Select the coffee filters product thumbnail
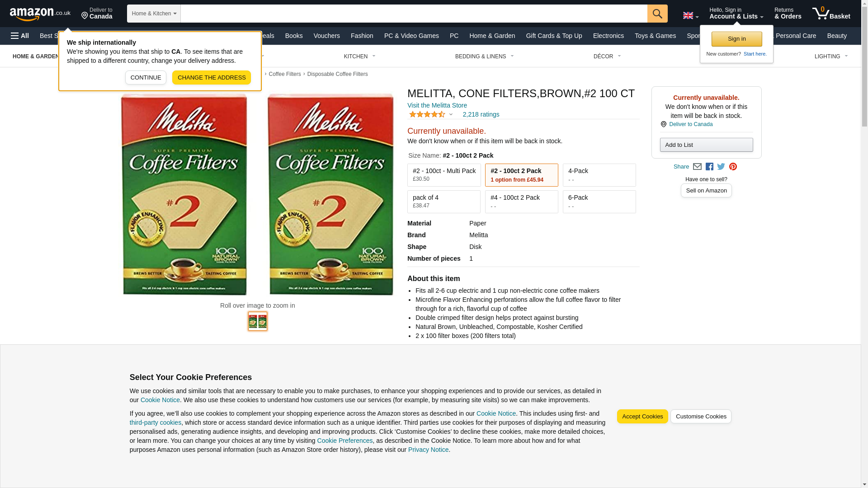 tap(258, 321)
